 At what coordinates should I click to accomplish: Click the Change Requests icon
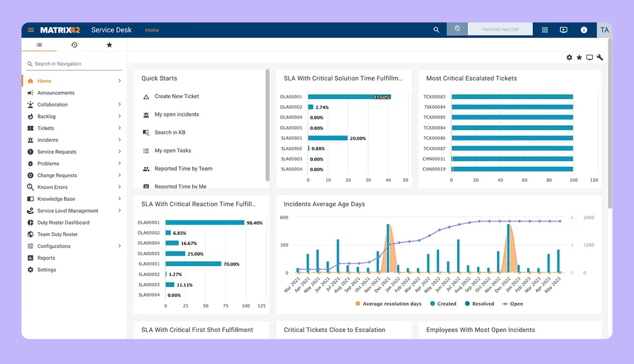[30, 175]
